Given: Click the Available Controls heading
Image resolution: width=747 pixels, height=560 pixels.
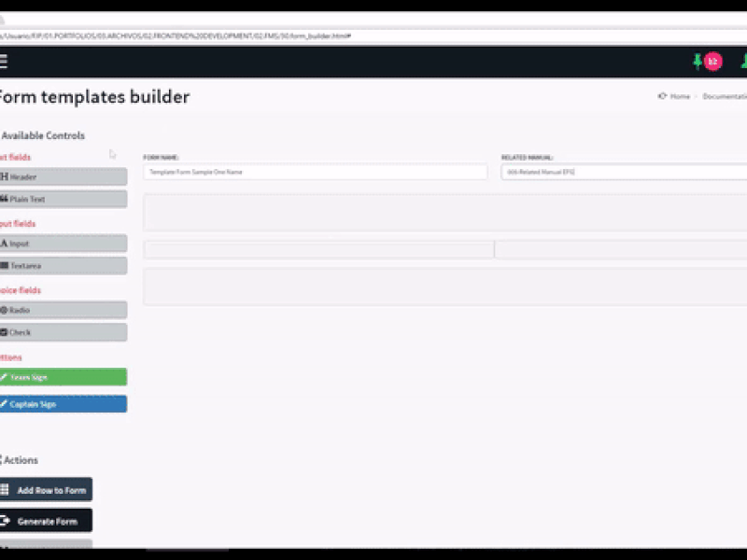Looking at the screenshot, I should [x=43, y=135].
